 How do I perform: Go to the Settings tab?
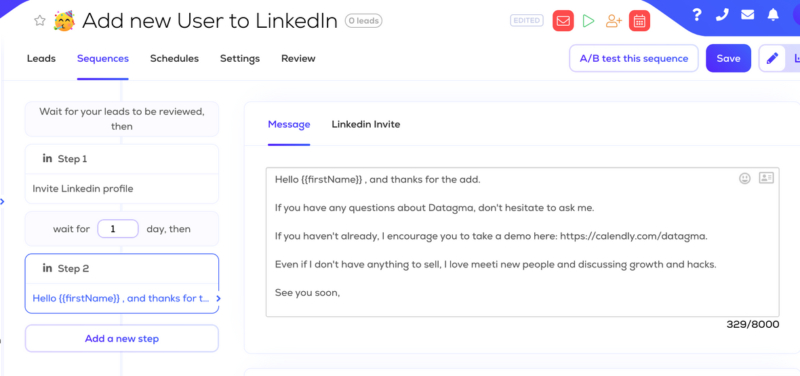coord(240,59)
